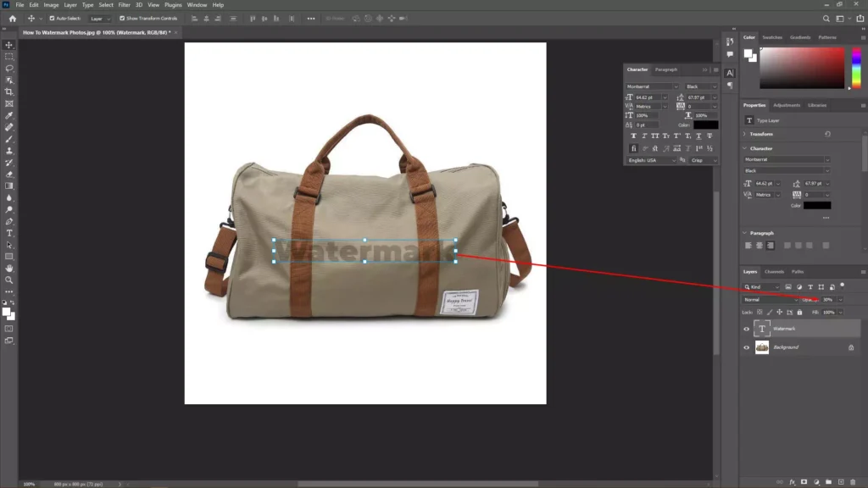Select the Rectangular Marquee tool
The width and height of the screenshot is (868, 488).
pyautogui.click(x=8, y=57)
